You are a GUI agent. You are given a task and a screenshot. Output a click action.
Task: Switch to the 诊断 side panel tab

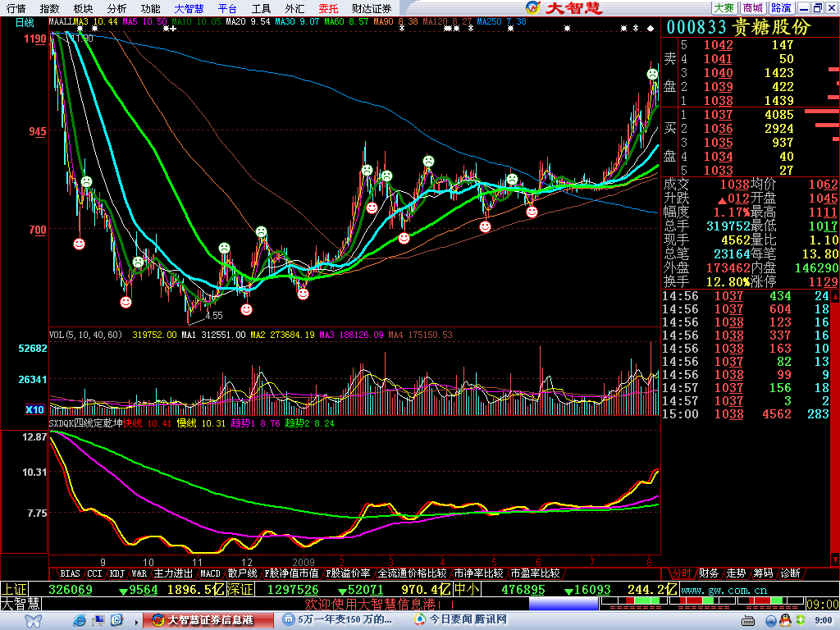[x=790, y=573]
